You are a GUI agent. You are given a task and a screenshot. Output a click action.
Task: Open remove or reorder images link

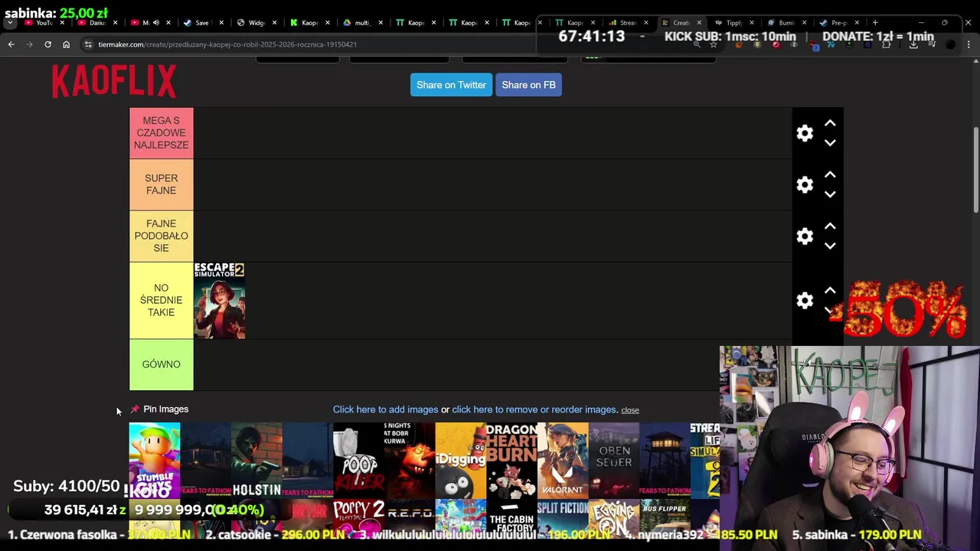point(534,409)
